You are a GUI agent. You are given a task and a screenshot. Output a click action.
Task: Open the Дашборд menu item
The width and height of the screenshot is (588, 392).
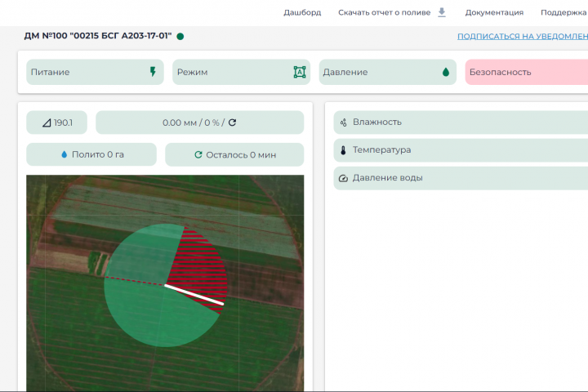(302, 12)
